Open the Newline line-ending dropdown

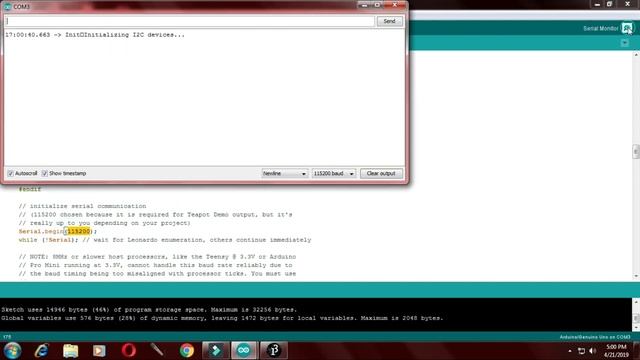(284, 173)
